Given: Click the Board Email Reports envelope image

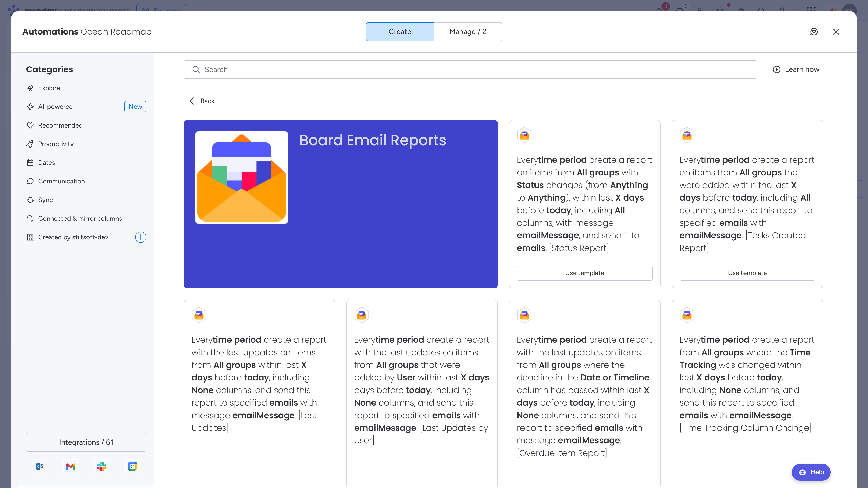Looking at the screenshot, I should [241, 177].
